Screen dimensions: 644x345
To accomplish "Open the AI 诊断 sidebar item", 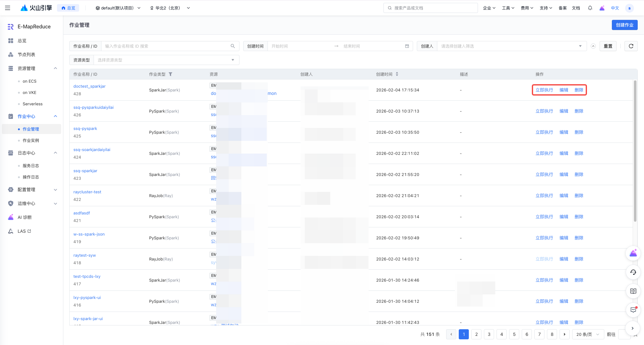I will click(x=25, y=217).
